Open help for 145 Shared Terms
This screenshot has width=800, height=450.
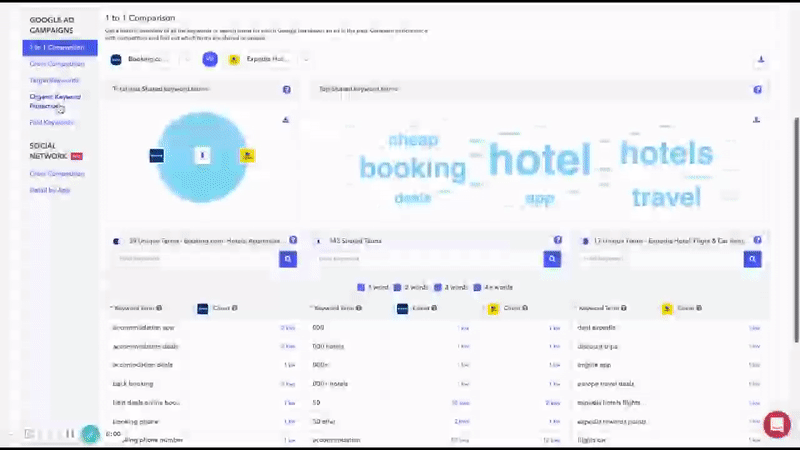pos(558,240)
